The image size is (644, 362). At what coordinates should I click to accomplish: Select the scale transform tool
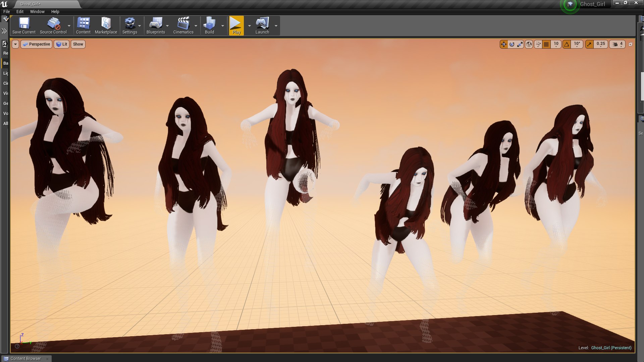[x=520, y=44]
